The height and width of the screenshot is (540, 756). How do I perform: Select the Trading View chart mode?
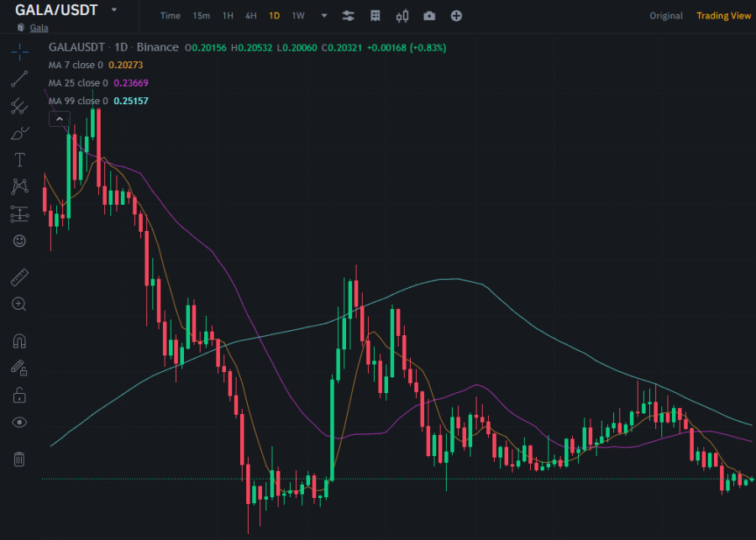(x=723, y=16)
